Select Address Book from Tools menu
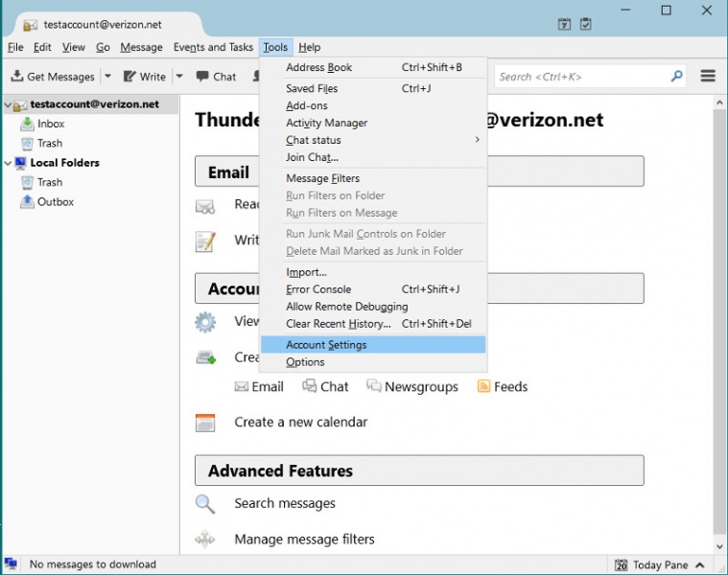This screenshot has width=728, height=575. pyautogui.click(x=373, y=68)
